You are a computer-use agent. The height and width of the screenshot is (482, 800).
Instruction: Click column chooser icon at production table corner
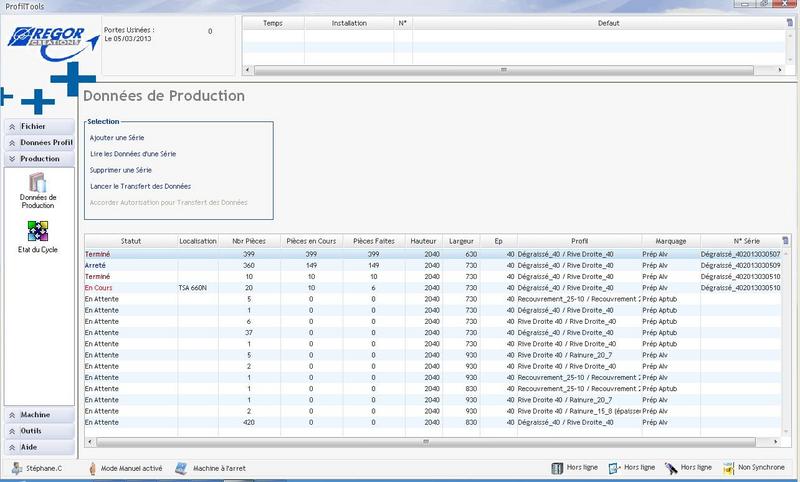[x=783, y=240]
